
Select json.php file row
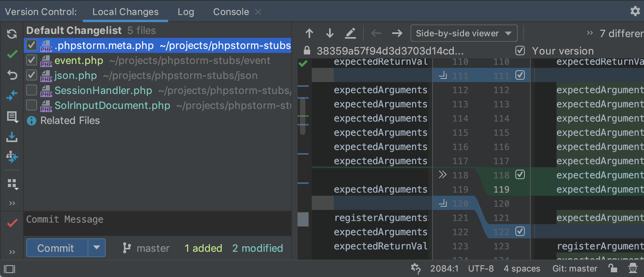point(158,75)
